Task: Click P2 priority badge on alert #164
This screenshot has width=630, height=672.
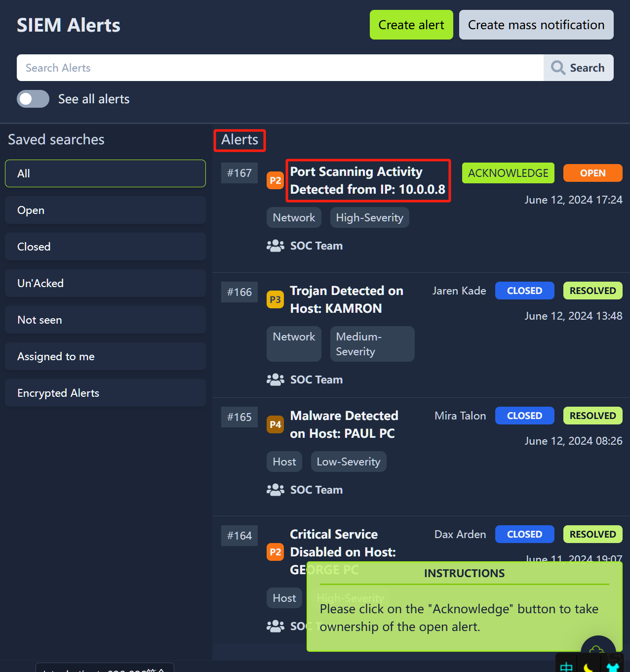Action: point(275,552)
